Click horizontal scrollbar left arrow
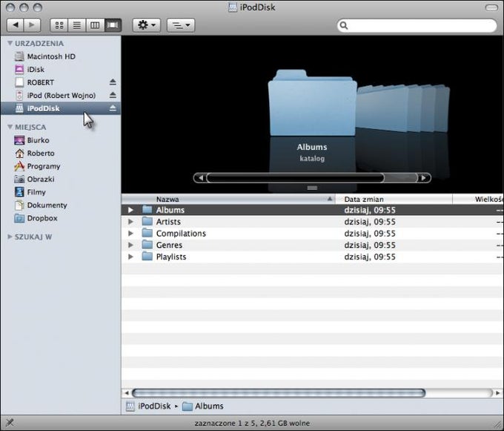 126,392
